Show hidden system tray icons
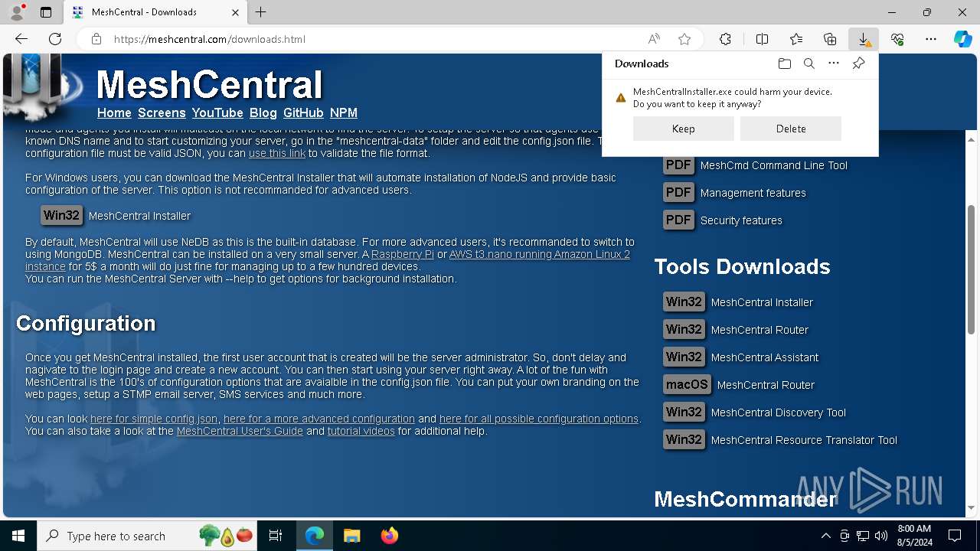Viewport: 980px width, 551px height. (825, 536)
